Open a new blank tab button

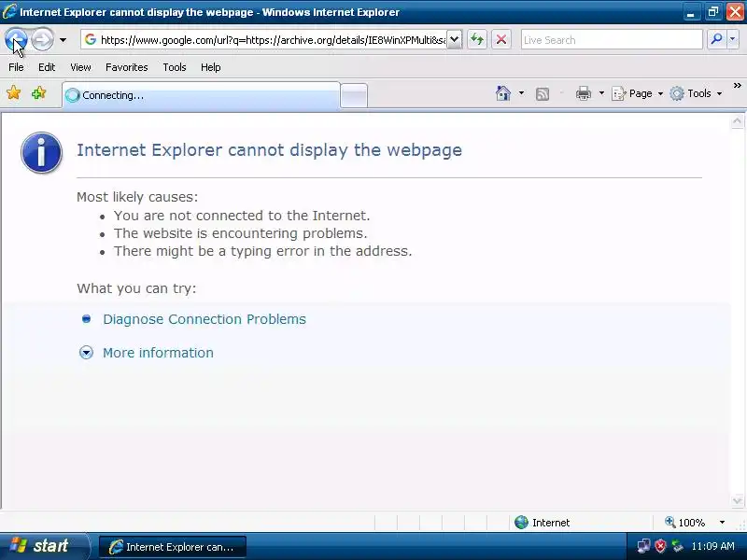point(354,95)
